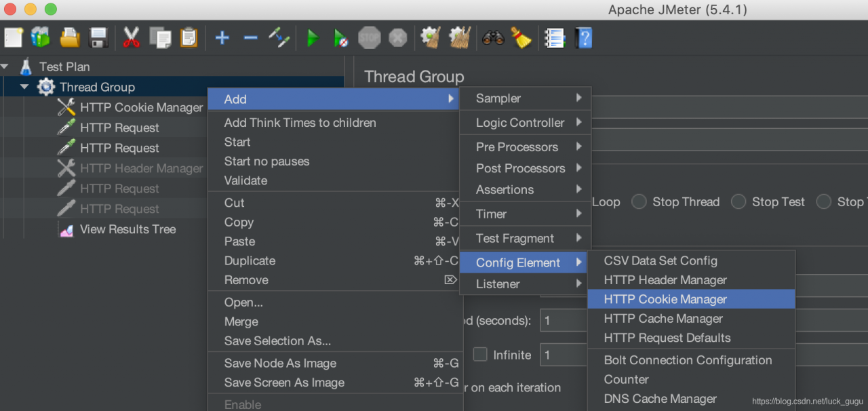Click the Help question mark toolbar icon
The height and width of the screenshot is (411, 868).
pyautogui.click(x=584, y=37)
